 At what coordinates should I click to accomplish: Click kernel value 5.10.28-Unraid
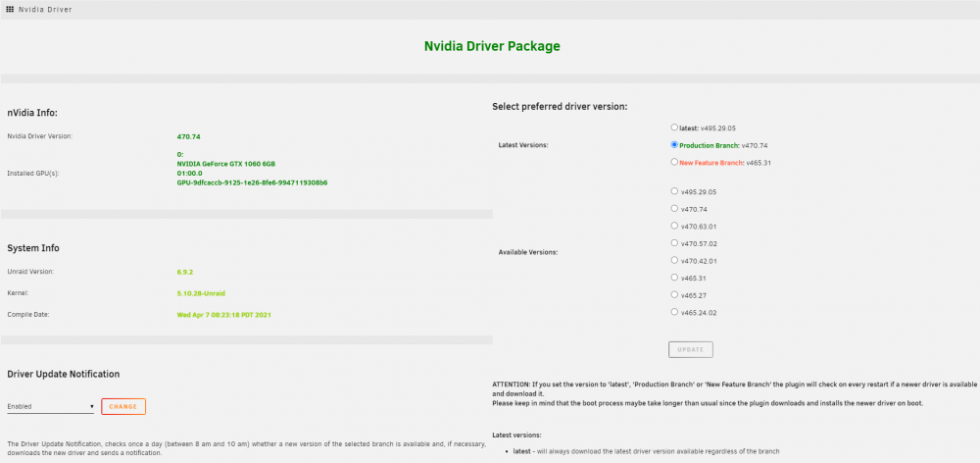(x=201, y=293)
